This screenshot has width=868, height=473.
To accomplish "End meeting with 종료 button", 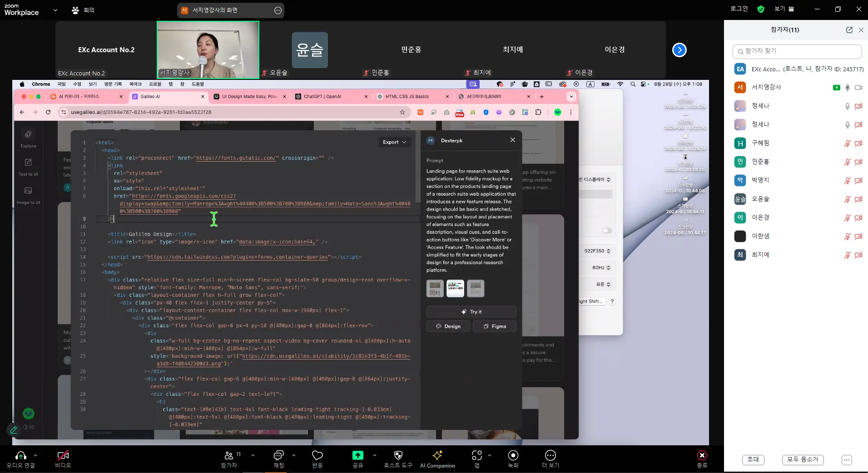I will [702, 459].
